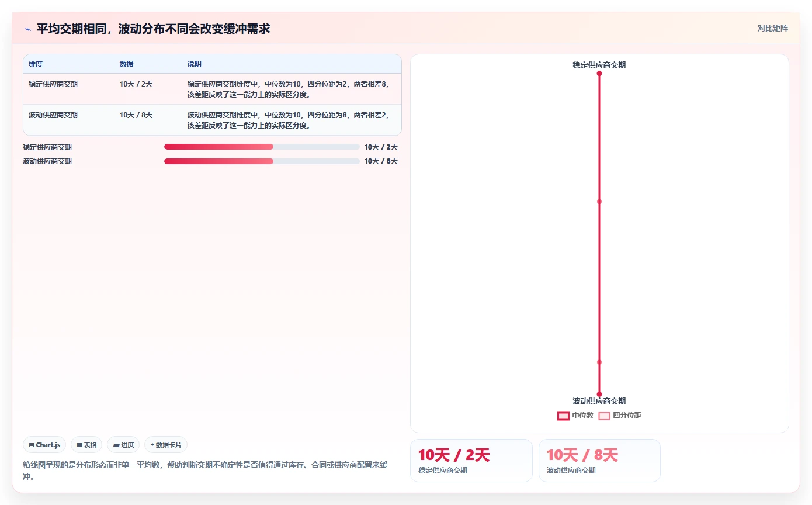Click the lightning icon beside the title
The width and height of the screenshot is (812, 505).
(27, 29)
